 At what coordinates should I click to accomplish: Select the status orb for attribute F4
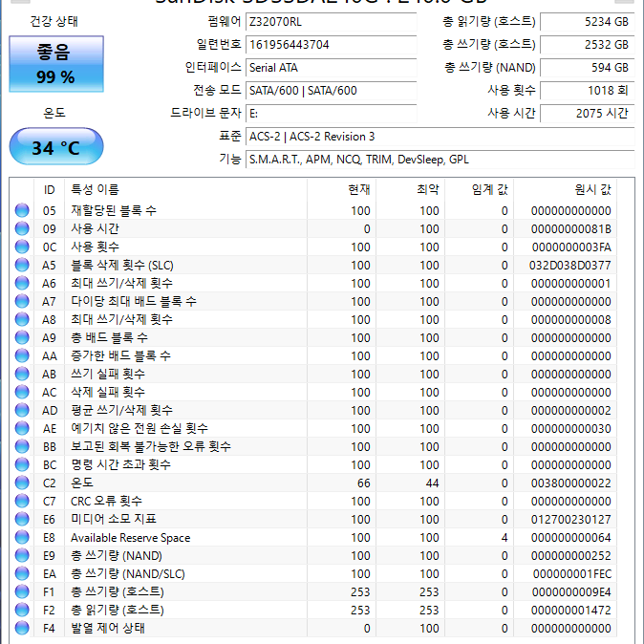22,628
